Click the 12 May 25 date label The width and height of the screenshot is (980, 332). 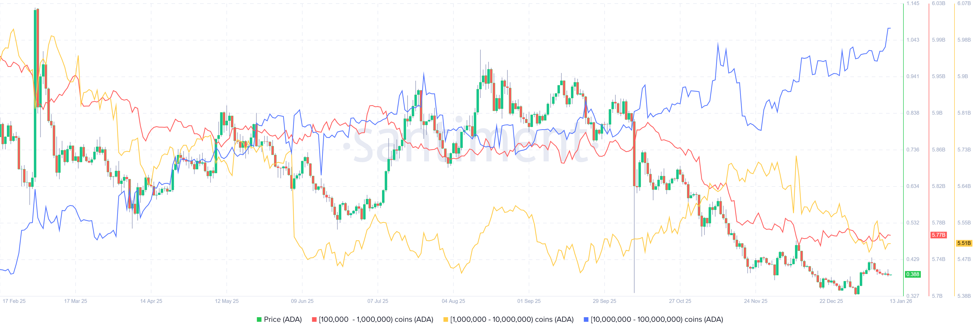coord(227,301)
